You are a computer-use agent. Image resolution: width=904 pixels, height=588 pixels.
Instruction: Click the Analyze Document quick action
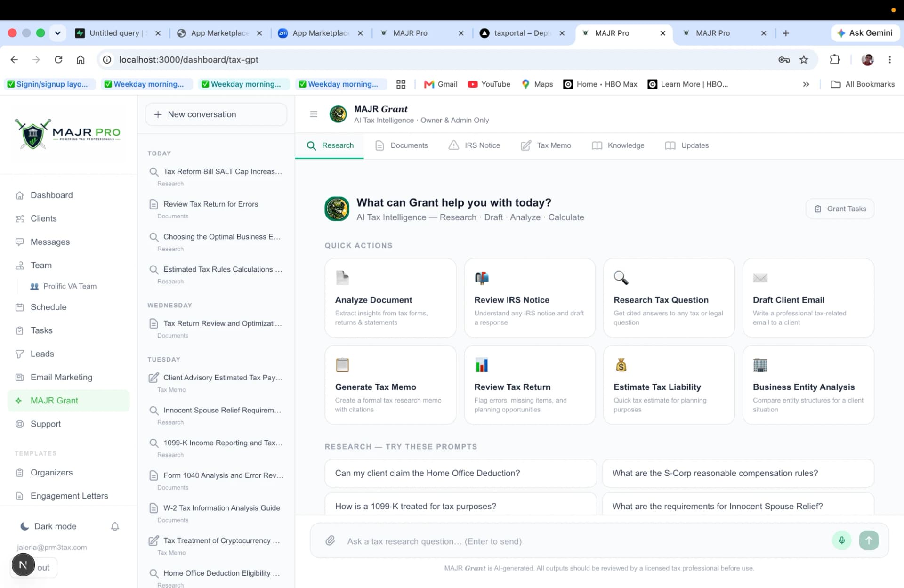click(390, 298)
